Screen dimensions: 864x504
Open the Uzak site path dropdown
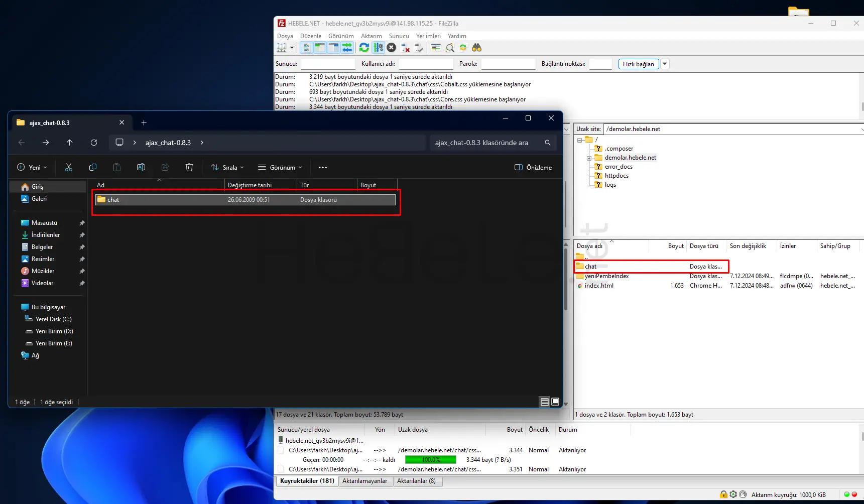pyautogui.click(x=862, y=129)
